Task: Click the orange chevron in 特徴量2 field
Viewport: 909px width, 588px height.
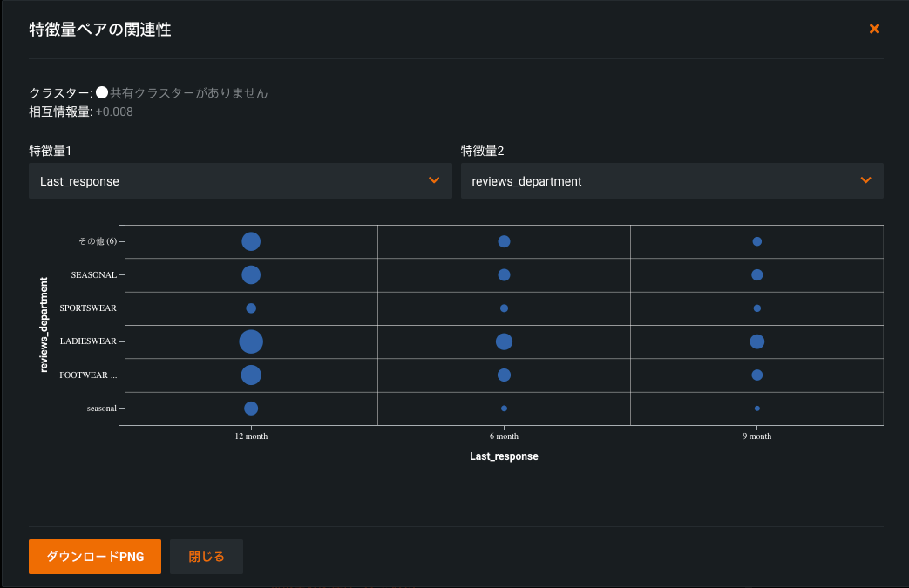Action: click(x=865, y=180)
